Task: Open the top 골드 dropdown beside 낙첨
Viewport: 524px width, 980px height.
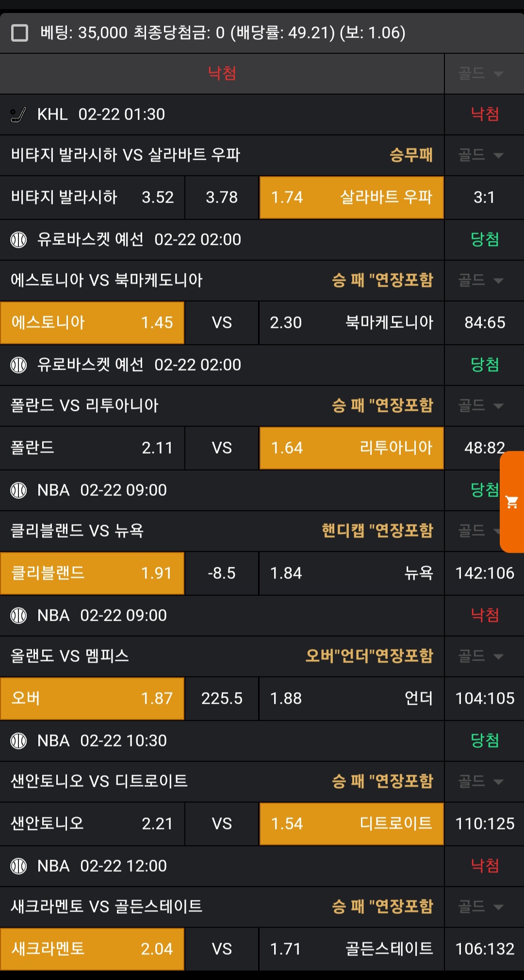Action: 481,74
